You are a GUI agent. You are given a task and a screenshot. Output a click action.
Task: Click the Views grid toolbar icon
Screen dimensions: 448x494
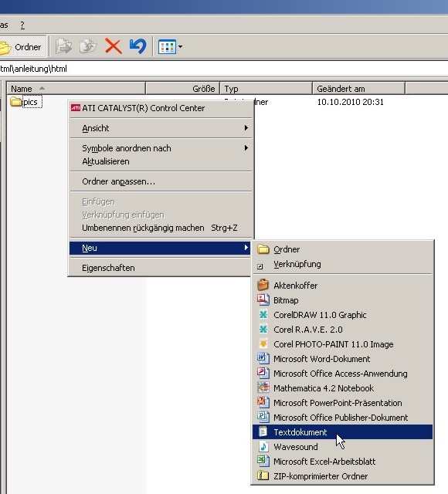pos(167,46)
